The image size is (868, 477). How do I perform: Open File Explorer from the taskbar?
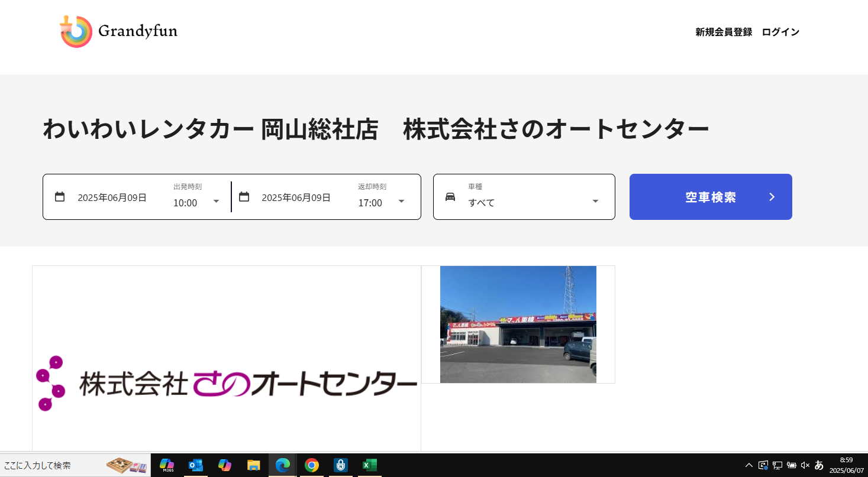coord(253,465)
